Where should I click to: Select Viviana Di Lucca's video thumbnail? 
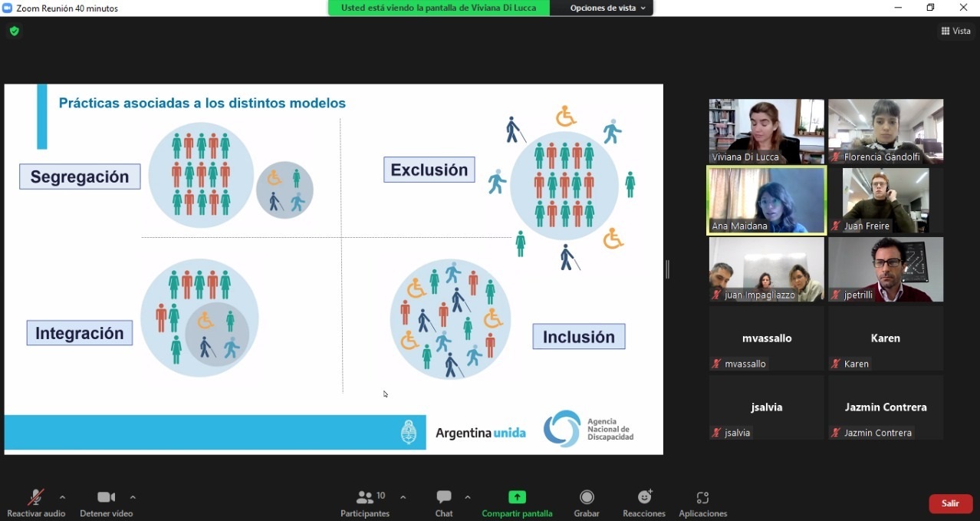(x=766, y=130)
